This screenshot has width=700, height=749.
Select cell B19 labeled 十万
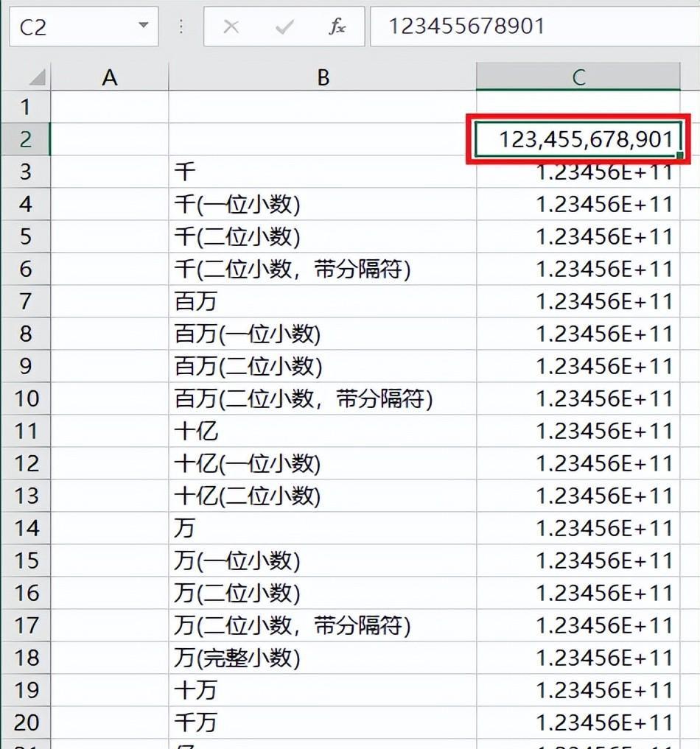pos(323,690)
